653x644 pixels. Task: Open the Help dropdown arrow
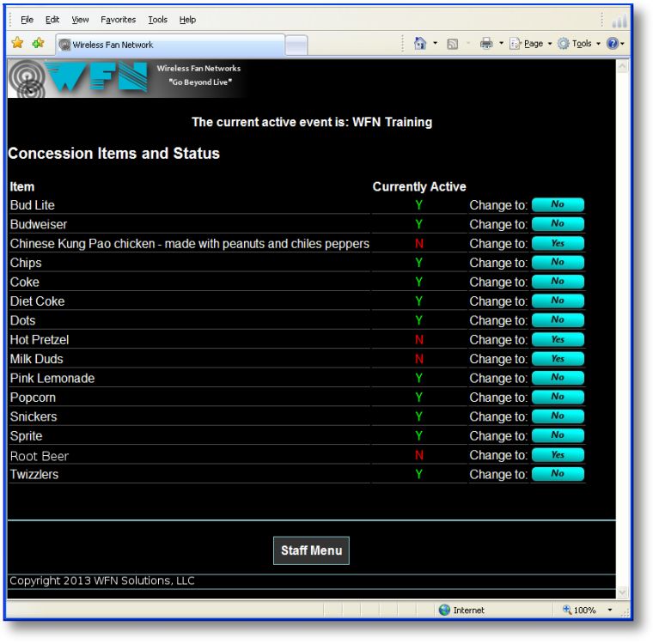pos(622,43)
